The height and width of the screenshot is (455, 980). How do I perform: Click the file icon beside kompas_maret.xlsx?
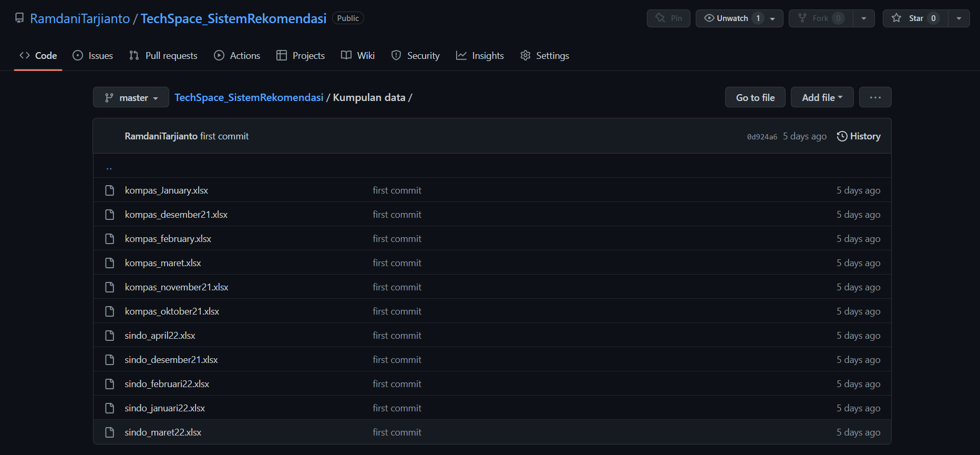pos(109,263)
